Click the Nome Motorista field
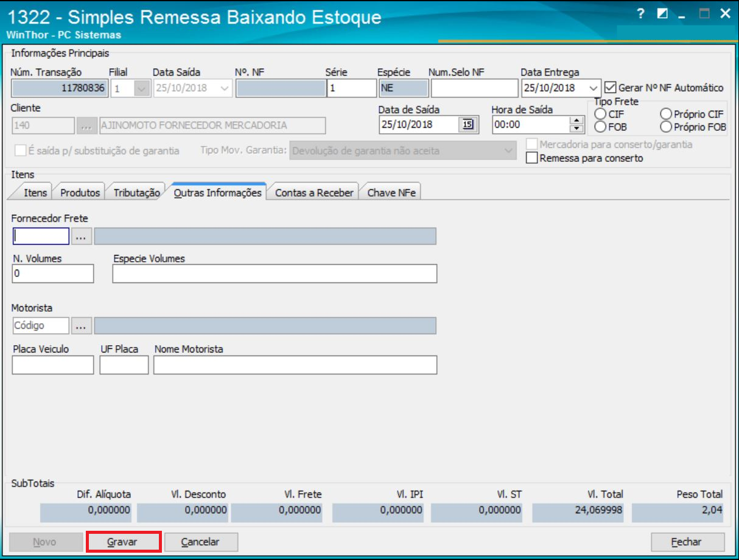The width and height of the screenshot is (739, 560). point(295,365)
